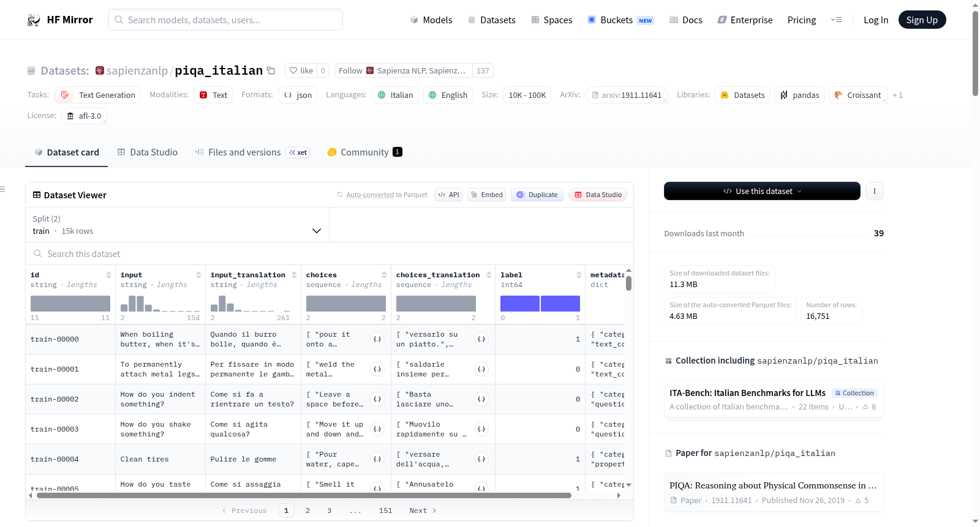Jump to page 151 of the dataset
The height and width of the screenshot is (527, 980).
click(x=386, y=510)
